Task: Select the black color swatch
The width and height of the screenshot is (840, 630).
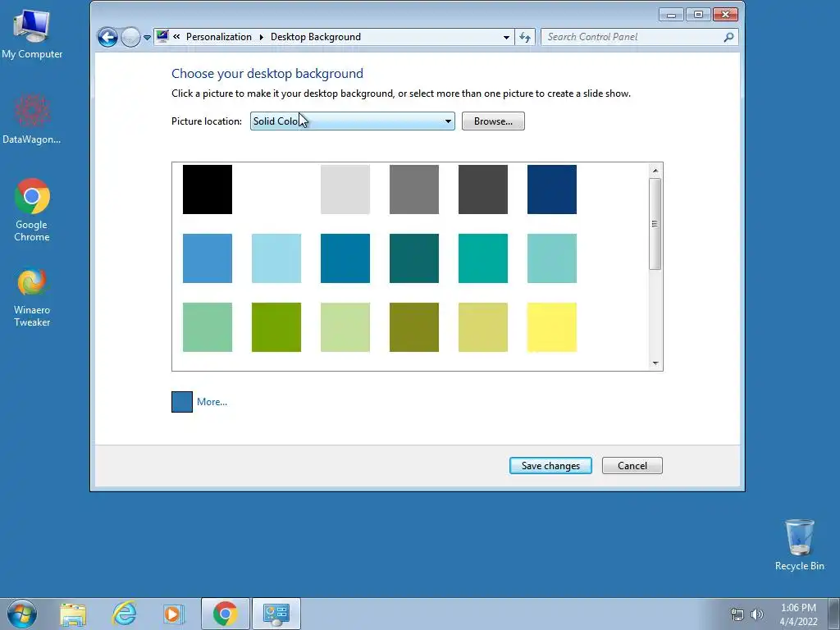Action: [208, 189]
